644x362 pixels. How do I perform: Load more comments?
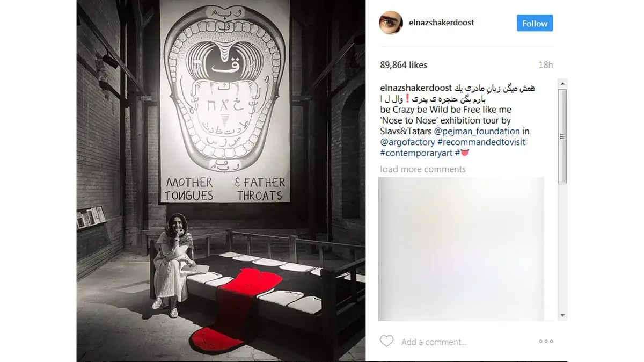pos(423,169)
